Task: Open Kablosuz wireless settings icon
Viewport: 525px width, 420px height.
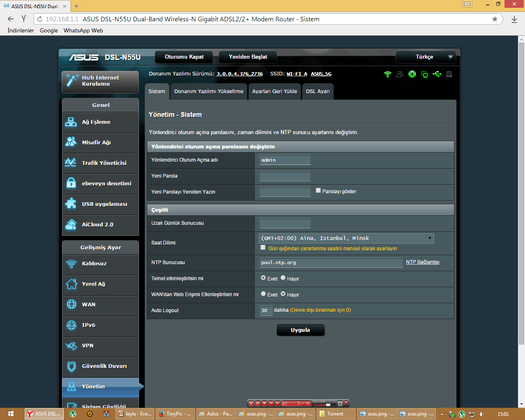Action: tap(71, 263)
